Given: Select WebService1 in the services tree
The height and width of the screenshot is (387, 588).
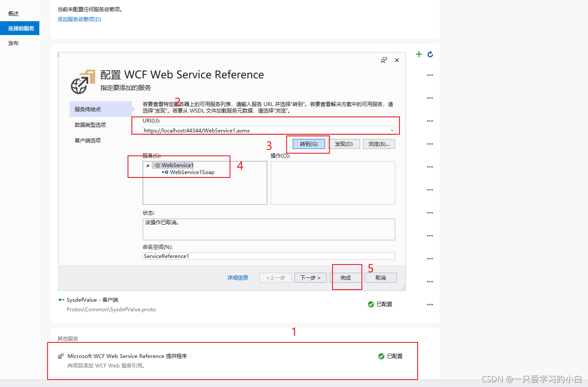Looking at the screenshot, I should pos(177,165).
